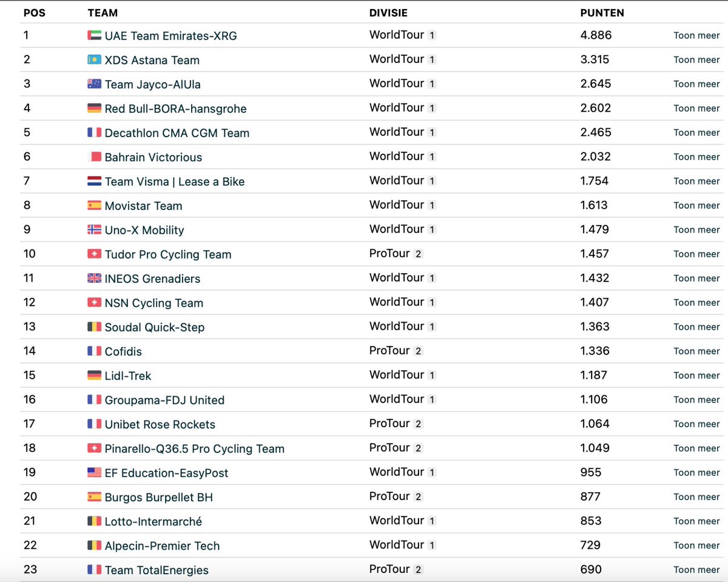
Task: Click the Swiss flag beside Pinarello-Q36.5 Pro Cycling Team
Action: click(x=94, y=448)
